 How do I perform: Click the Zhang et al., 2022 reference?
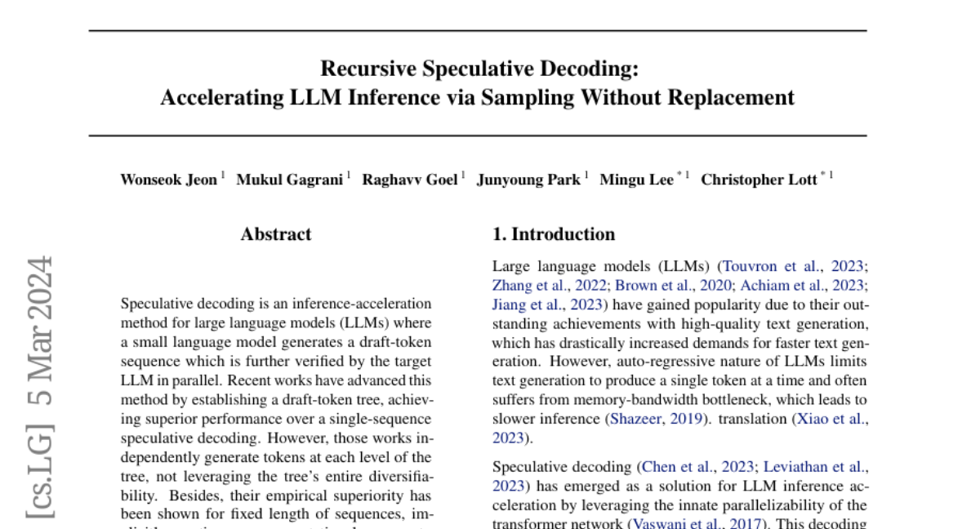tap(549, 285)
